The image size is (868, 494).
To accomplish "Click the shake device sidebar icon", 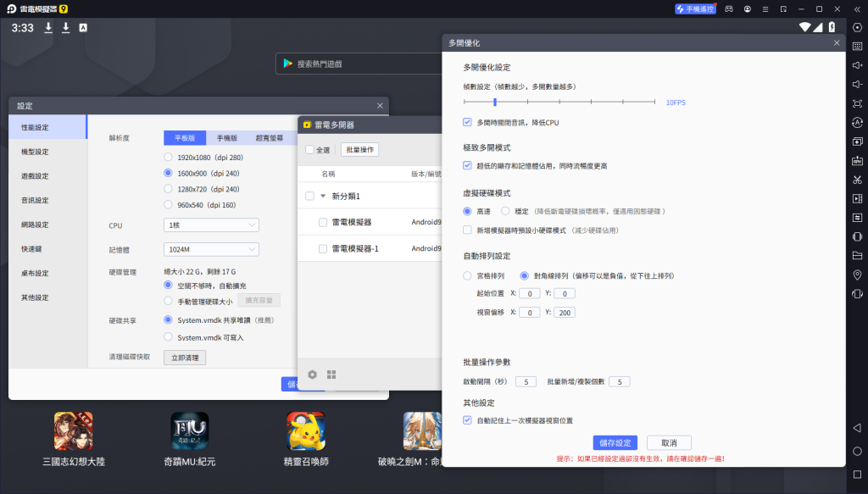I will click(857, 294).
